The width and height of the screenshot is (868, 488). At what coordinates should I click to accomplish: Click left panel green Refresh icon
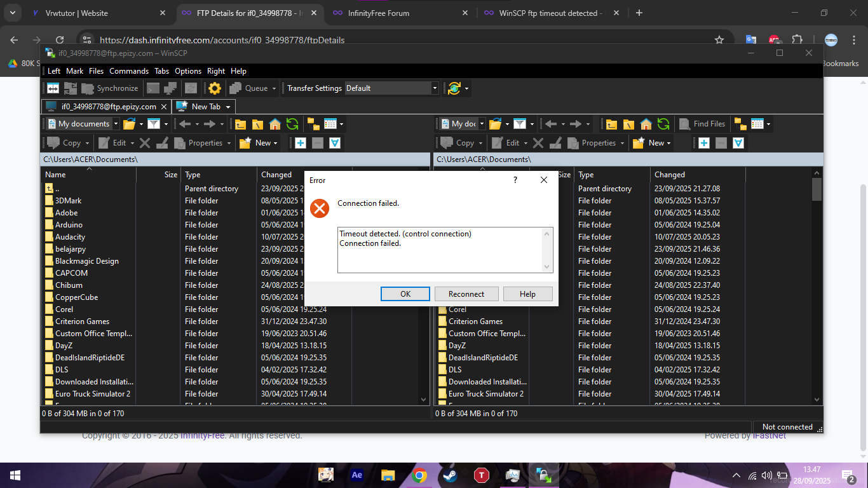pos(292,124)
